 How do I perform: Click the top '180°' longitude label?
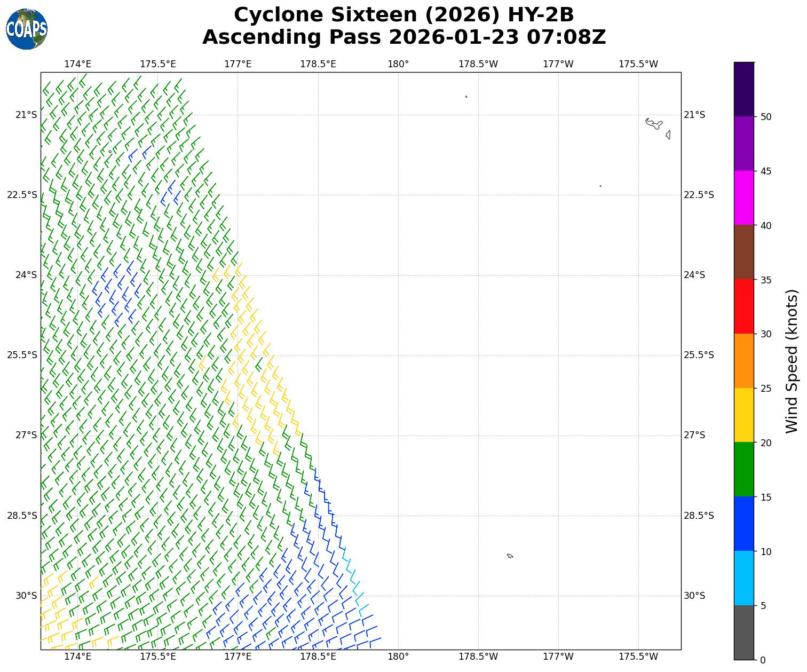pyautogui.click(x=398, y=64)
